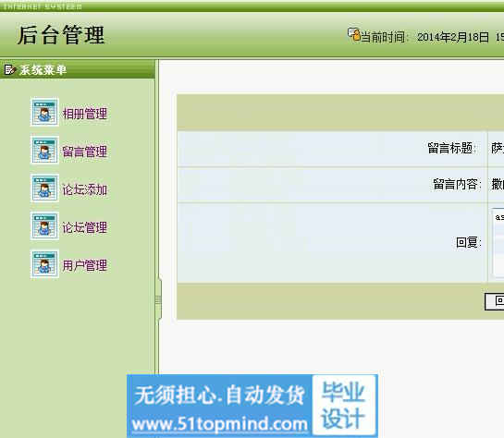Open the 相册管理 menu link
The image size is (504, 438).
[x=84, y=114]
